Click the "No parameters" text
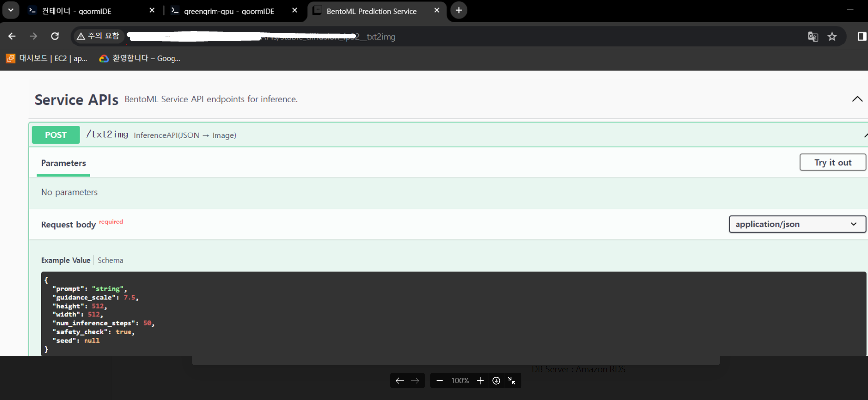Screen dimensions: 868x400 pyautogui.click(x=69, y=192)
